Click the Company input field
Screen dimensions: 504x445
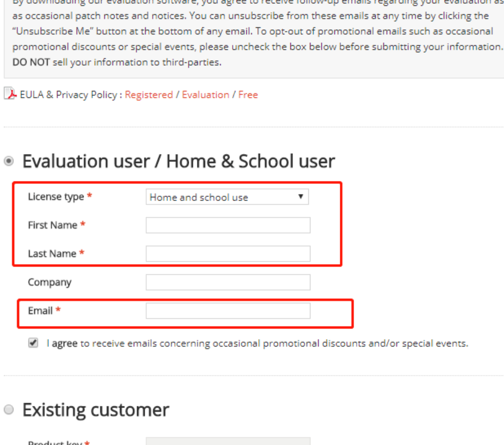[x=228, y=283]
